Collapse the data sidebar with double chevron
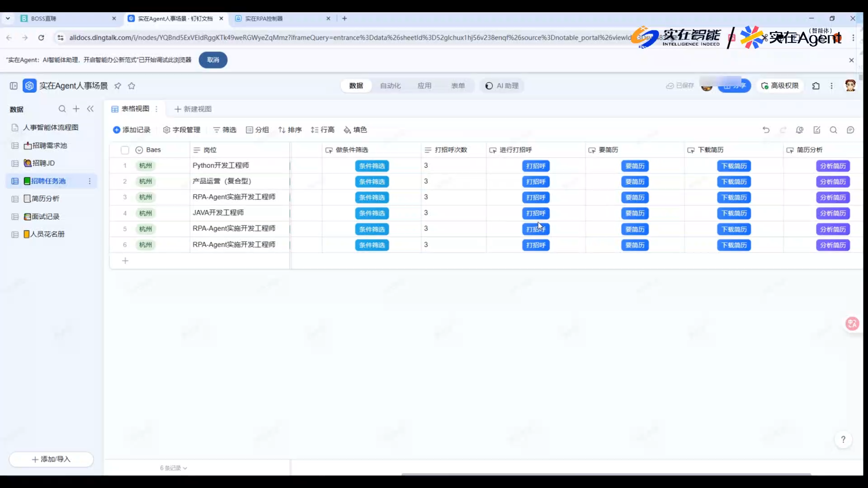This screenshot has height=488, width=868. pyautogui.click(x=90, y=109)
